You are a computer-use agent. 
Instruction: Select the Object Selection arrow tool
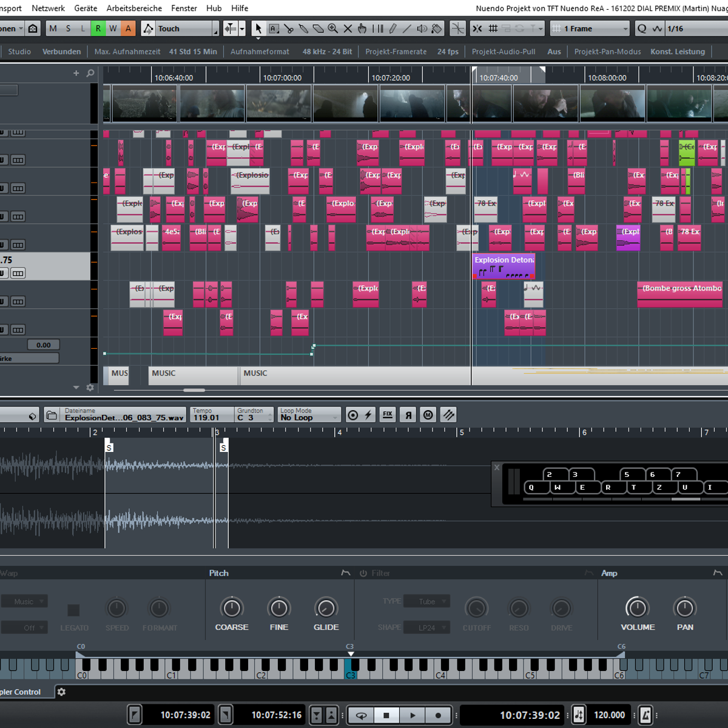tap(258, 29)
